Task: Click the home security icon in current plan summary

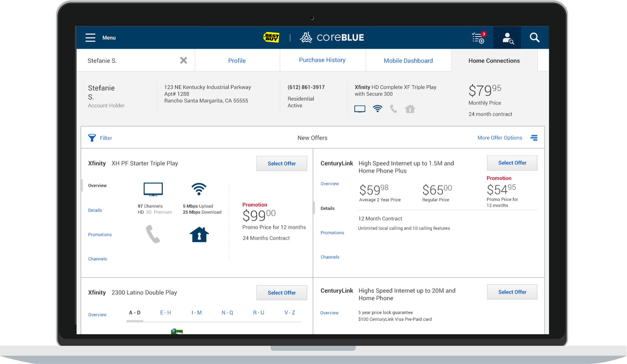Action: pos(410,109)
